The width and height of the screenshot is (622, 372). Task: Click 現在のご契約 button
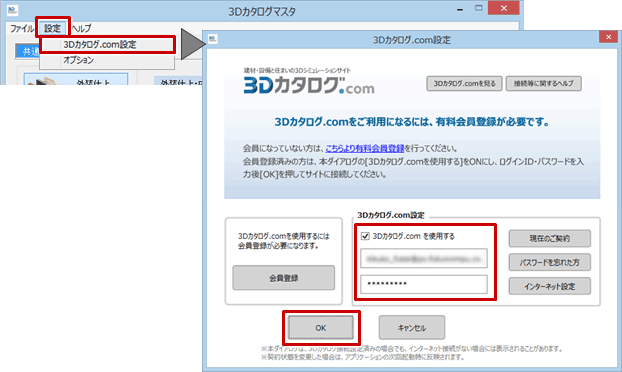549,238
